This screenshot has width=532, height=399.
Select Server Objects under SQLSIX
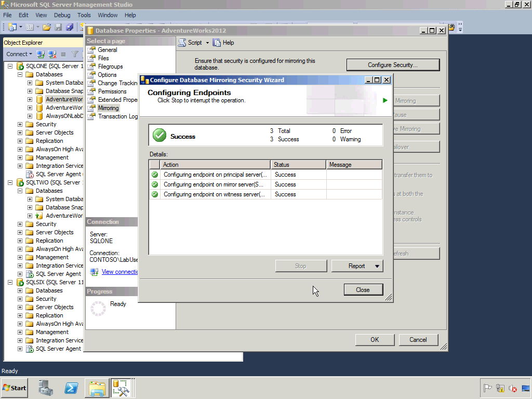point(55,307)
